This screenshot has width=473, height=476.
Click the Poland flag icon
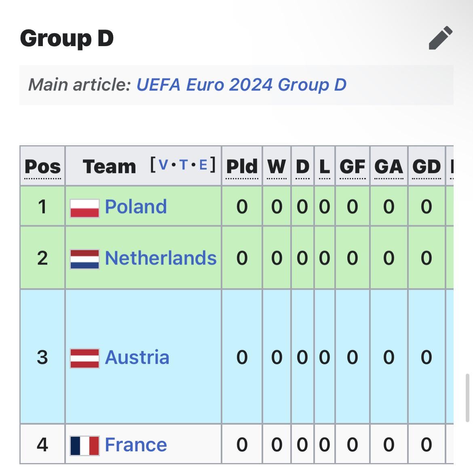tap(84, 208)
